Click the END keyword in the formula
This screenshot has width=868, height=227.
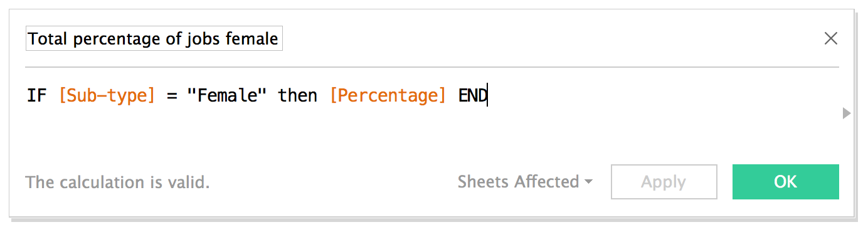tap(473, 96)
